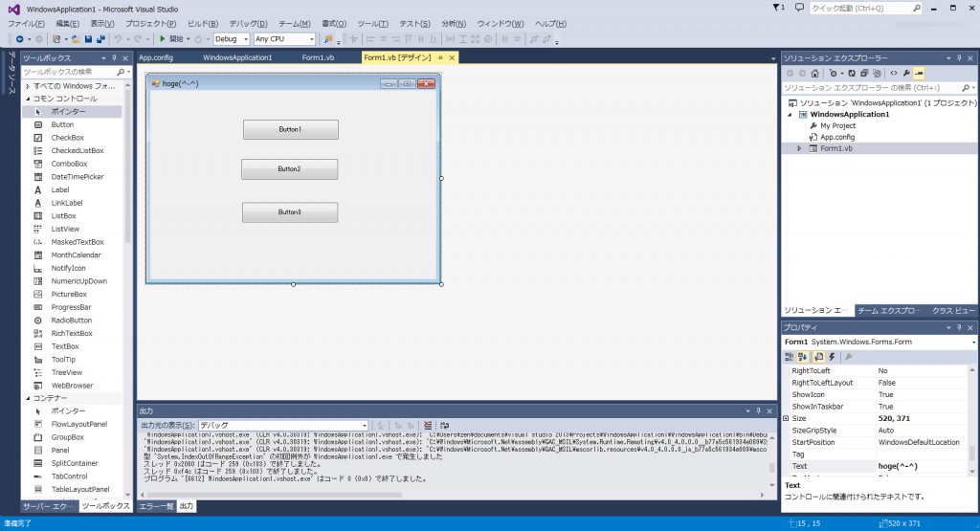Click the Clear All icon in Output toolbar
The image size is (980, 531).
pyautogui.click(x=428, y=425)
